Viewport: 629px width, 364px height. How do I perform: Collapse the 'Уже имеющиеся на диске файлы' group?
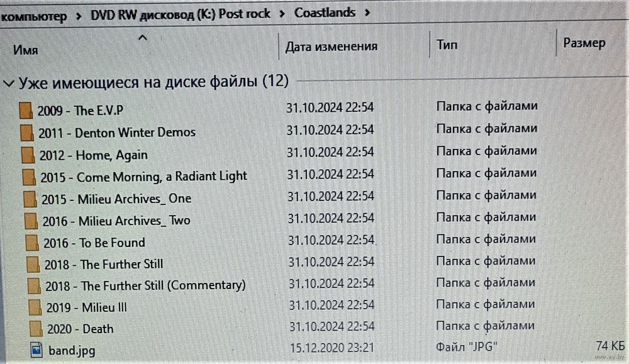[x=9, y=84]
